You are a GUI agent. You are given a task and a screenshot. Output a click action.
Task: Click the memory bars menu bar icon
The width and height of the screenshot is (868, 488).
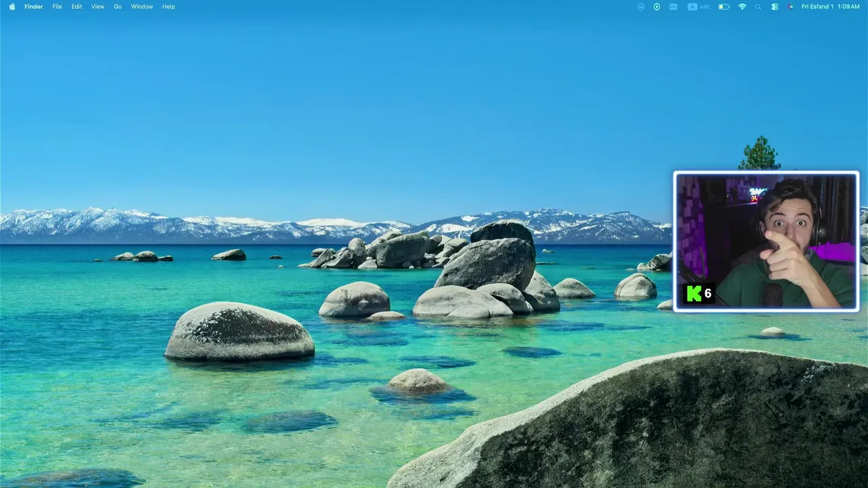point(673,6)
